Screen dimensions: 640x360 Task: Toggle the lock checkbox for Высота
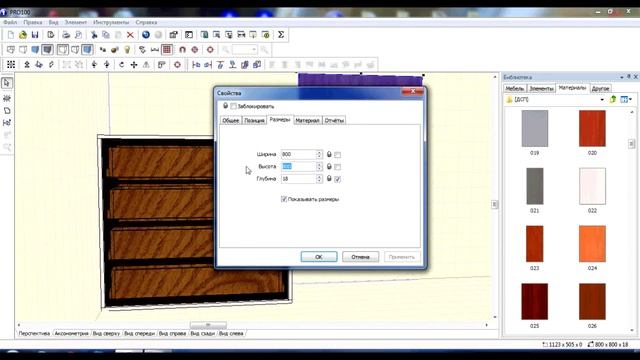[x=338, y=167]
